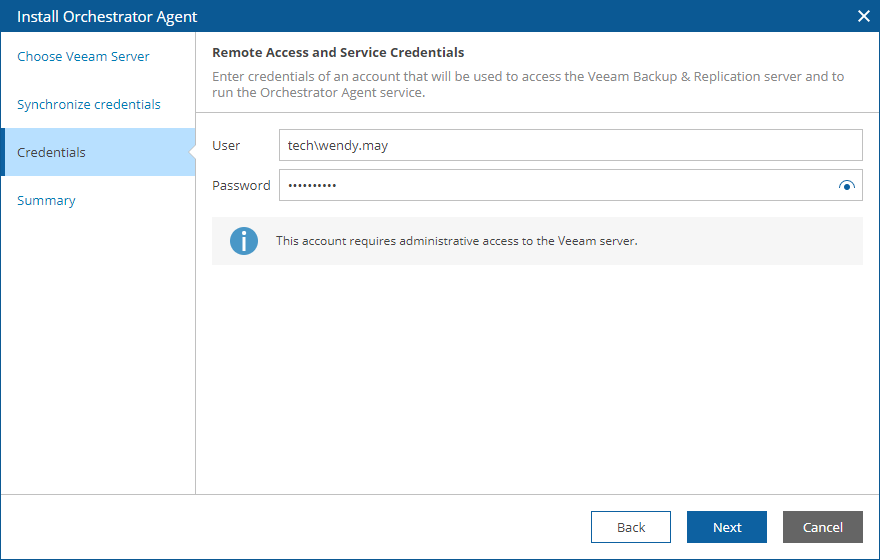Click the User label

[226, 145]
